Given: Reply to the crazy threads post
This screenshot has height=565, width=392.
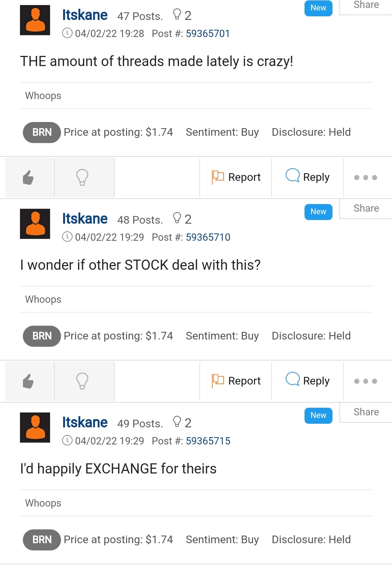Looking at the screenshot, I should (308, 177).
